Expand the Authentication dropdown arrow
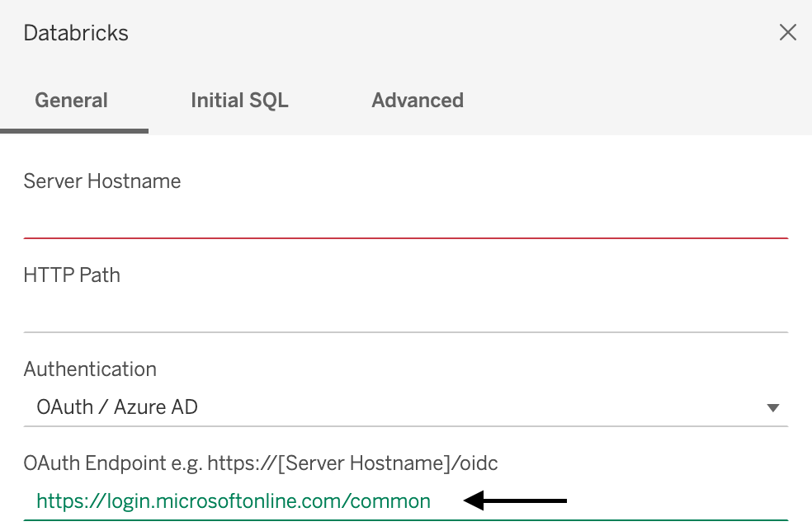Image resolution: width=812 pixels, height=531 pixels. coord(773,407)
